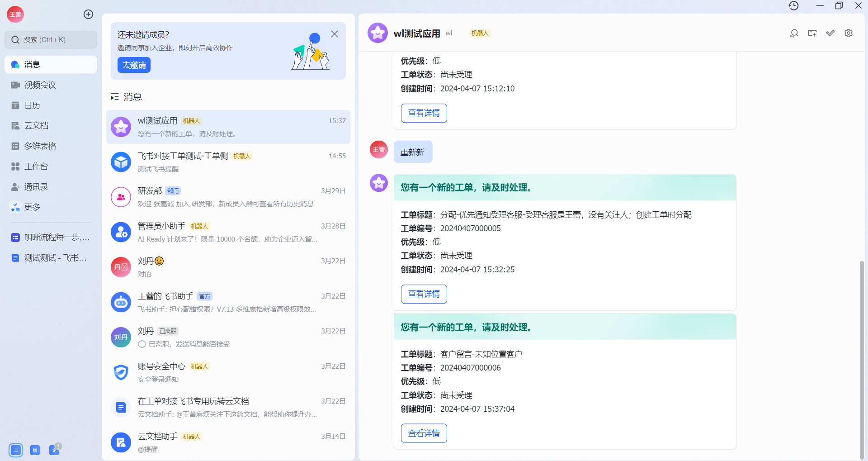Open 多维表格 in sidebar
Screen dimensions: 868x461
(51, 146)
